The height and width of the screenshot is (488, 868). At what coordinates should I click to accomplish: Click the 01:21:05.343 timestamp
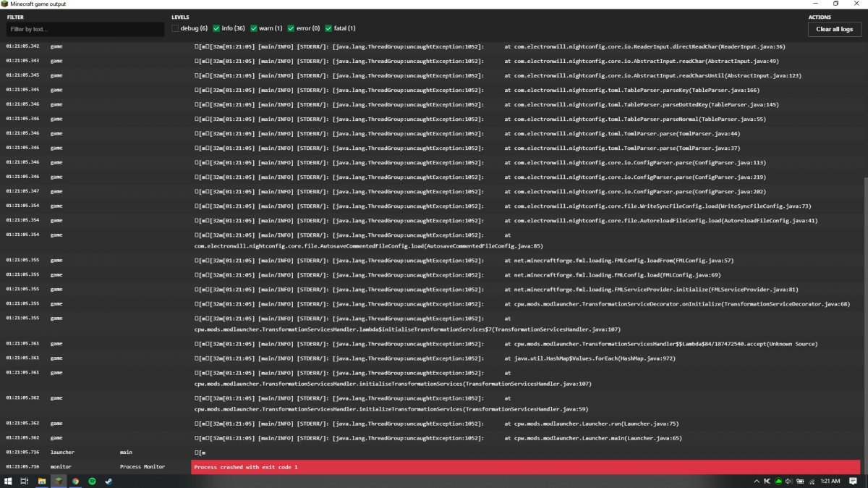click(22, 61)
